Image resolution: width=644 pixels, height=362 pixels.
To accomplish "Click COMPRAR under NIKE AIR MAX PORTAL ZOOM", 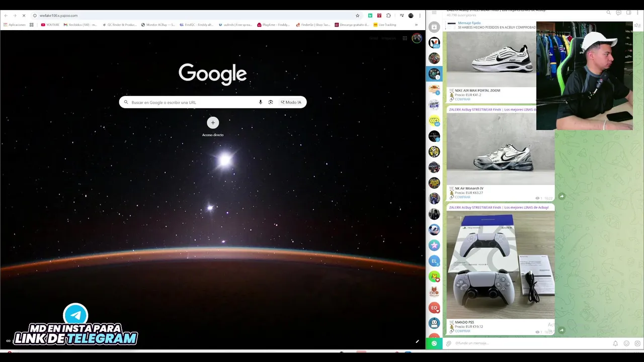I will 462,99.
